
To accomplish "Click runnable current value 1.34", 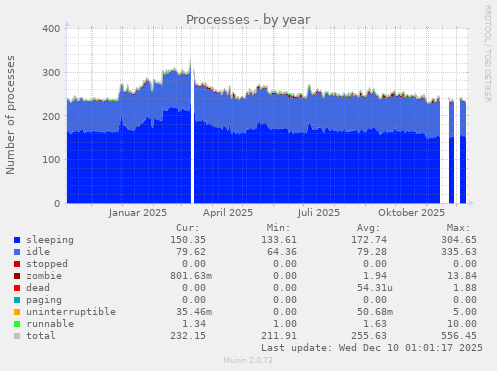I will click(194, 324).
